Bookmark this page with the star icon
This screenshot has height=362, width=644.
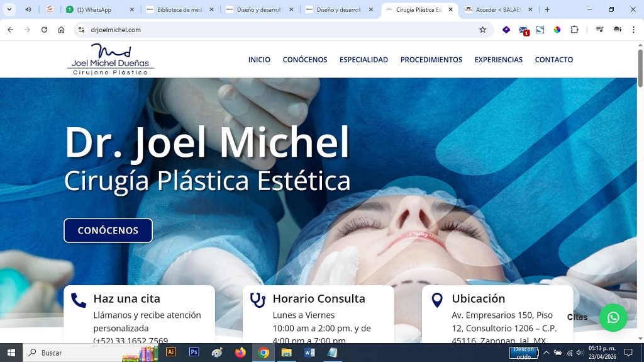pyautogui.click(x=482, y=30)
